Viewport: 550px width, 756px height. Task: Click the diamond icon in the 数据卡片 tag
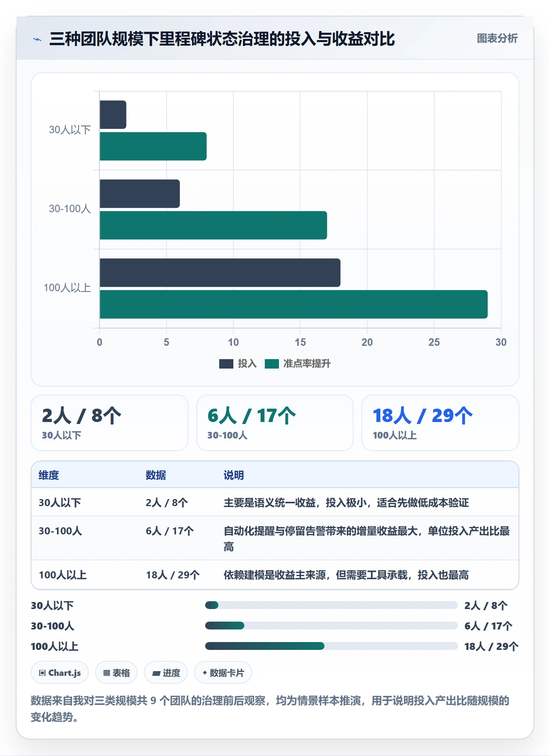[x=205, y=673]
